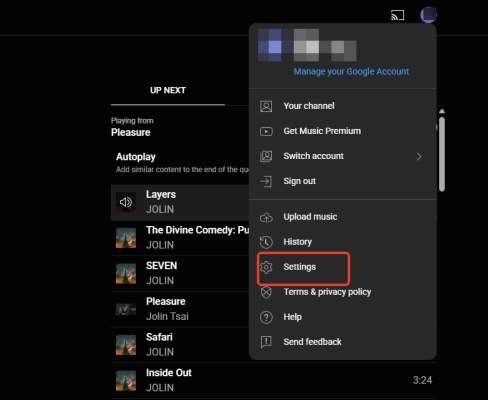Viewport: 488px width, 400px height.
Task: Click the Your channel person icon
Action: pyautogui.click(x=266, y=106)
